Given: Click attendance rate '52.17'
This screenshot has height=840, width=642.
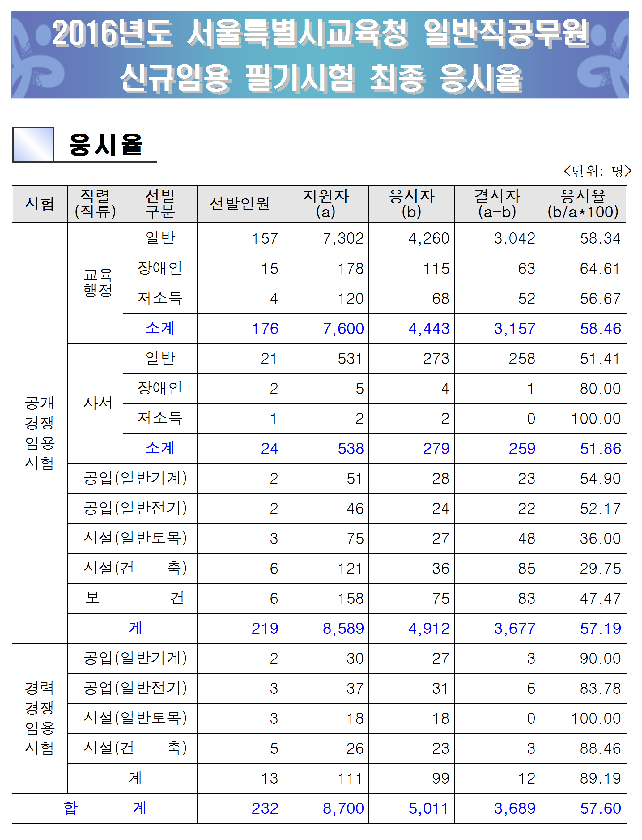Looking at the screenshot, I should (600, 509).
